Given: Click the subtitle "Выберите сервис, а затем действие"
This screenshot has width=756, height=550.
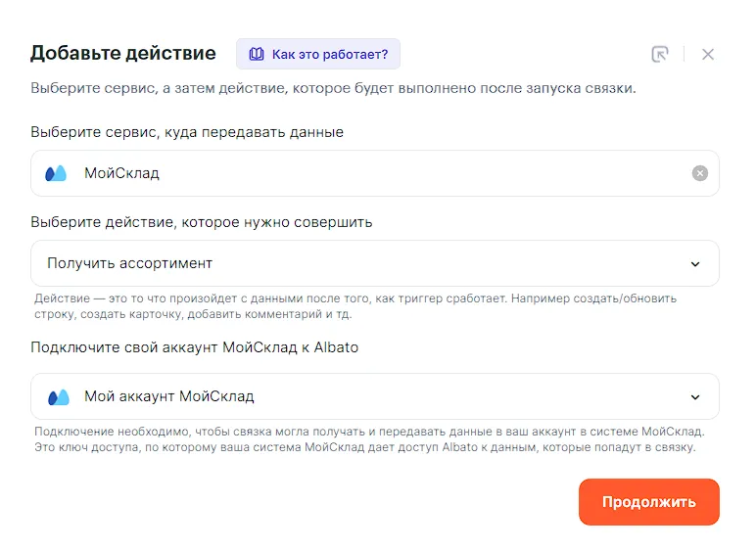Looking at the screenshot, I should [x=333, y=88].
